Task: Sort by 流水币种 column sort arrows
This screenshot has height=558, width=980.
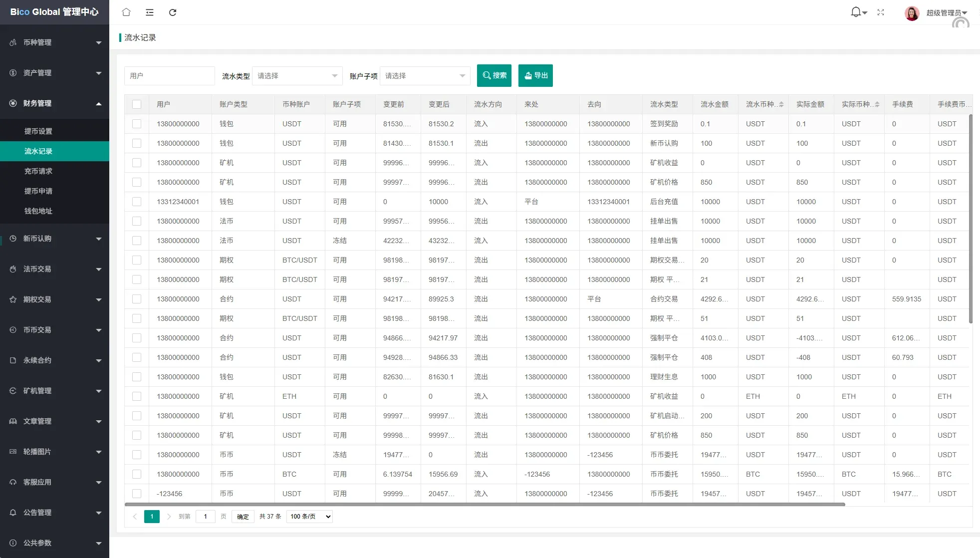Action: [781, 104]
